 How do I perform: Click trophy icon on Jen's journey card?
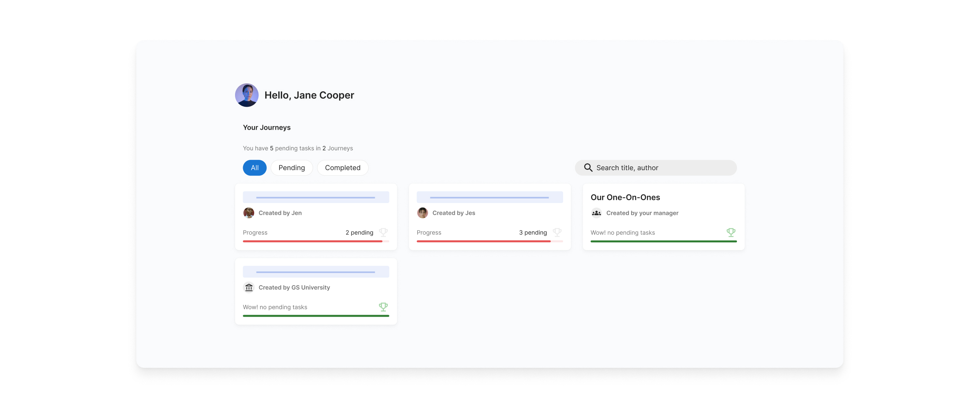pyautogui.click(x=383, y=232)
